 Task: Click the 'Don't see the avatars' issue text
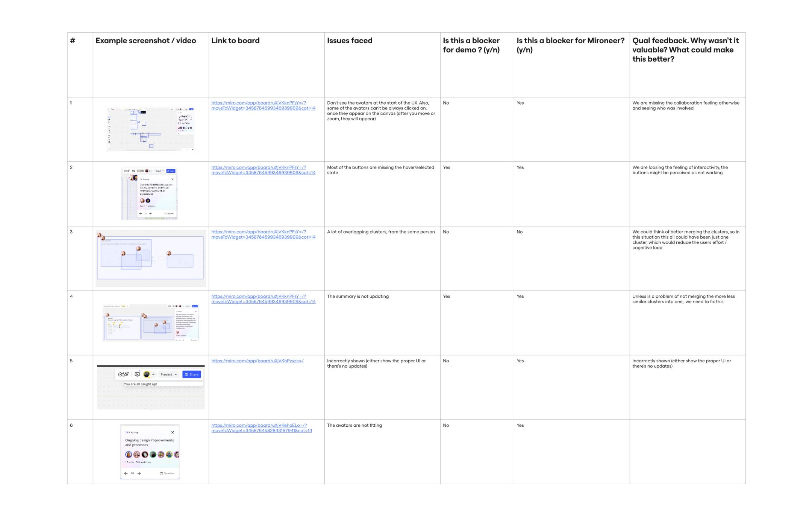pos(381,111)
